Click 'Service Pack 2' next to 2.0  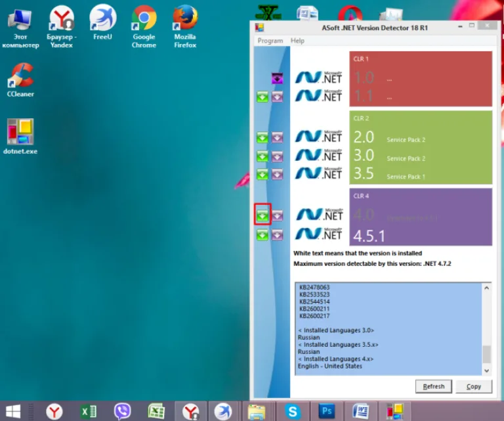coord(406,140)
